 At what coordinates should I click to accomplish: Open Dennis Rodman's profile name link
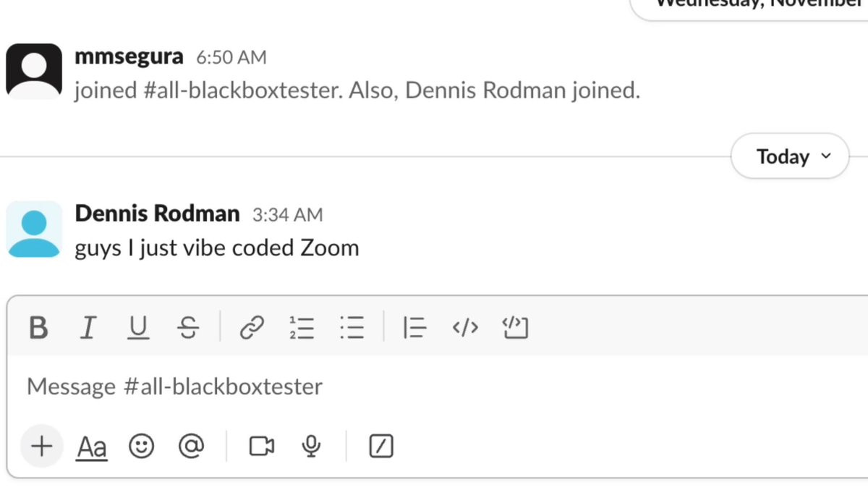[x=157, y=214]
